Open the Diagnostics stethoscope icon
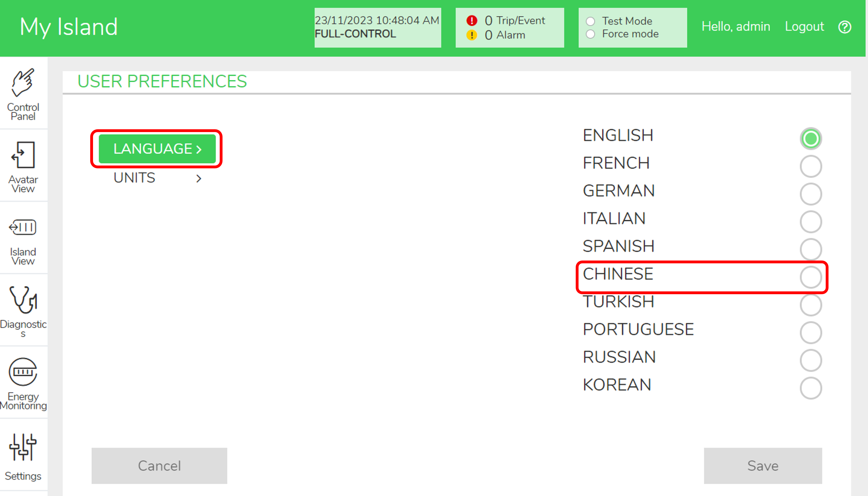Viewport: 868px width, 496px height. coord(23,299)
